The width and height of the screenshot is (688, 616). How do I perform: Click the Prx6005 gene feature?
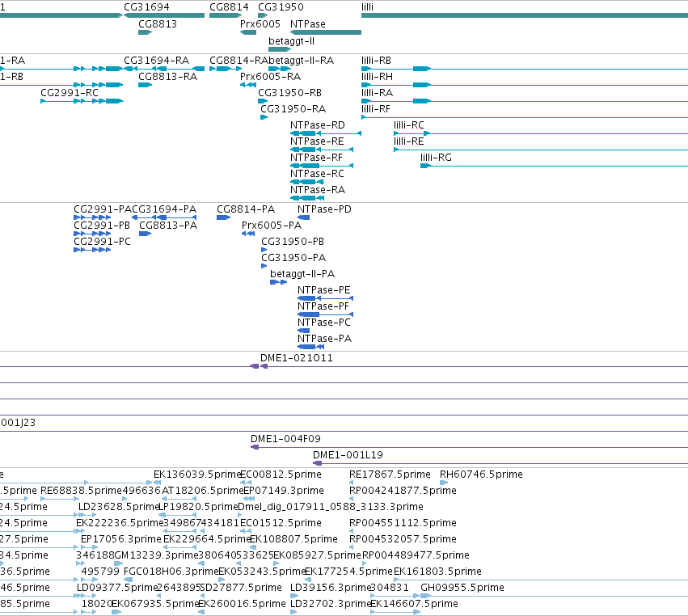coord(248,32)
